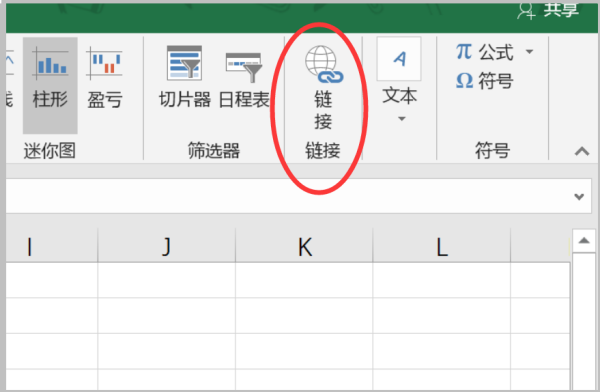Select column J header

pyautogui.click(x=166, y=246)
